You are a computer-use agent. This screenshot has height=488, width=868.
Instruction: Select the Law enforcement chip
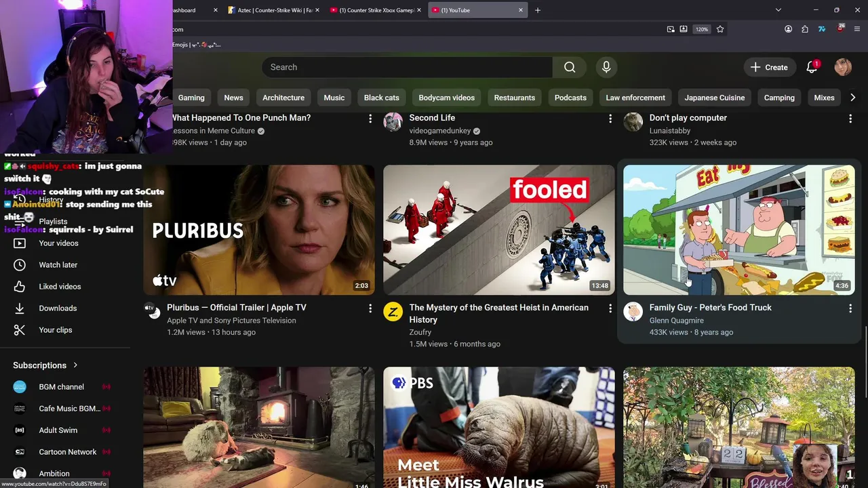pyautogui.click(x=635, y=98)
